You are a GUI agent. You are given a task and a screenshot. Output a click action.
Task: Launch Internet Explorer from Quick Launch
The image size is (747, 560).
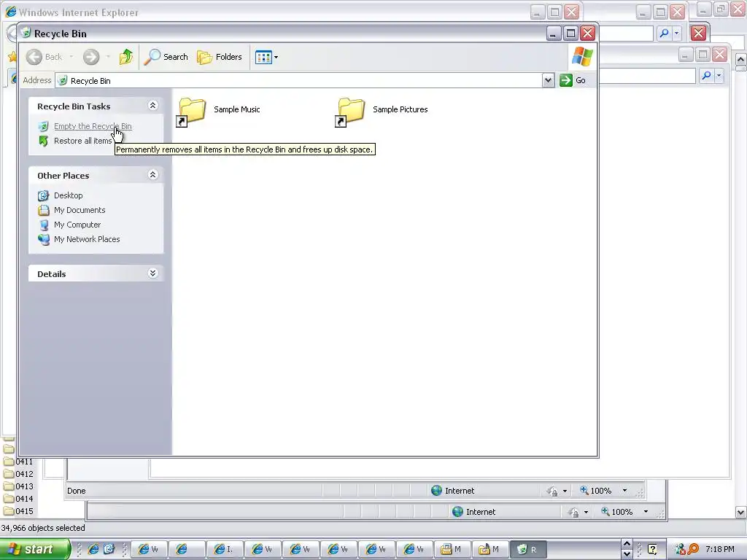[x=93, y=549]
